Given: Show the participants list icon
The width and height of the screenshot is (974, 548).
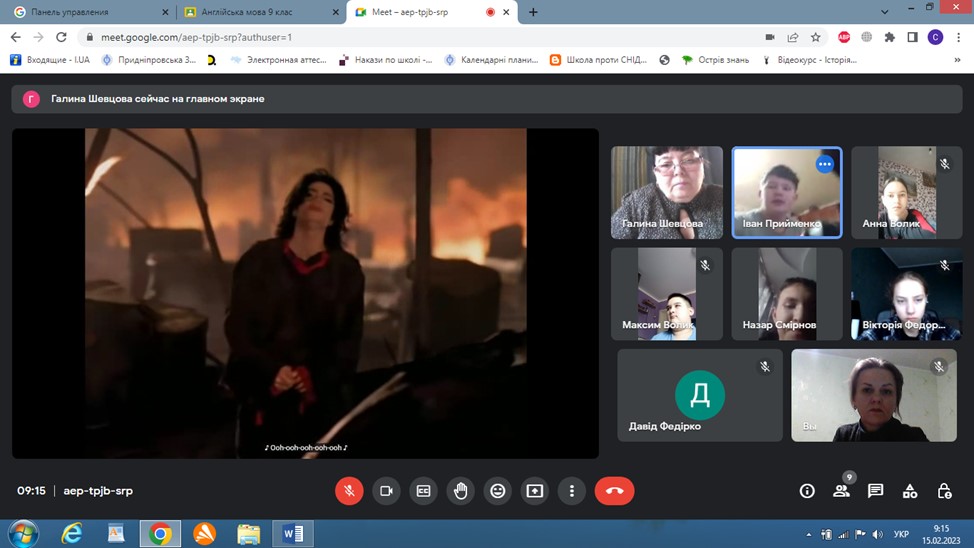Looking at the screenshot, I should click(x=842, y=491).
